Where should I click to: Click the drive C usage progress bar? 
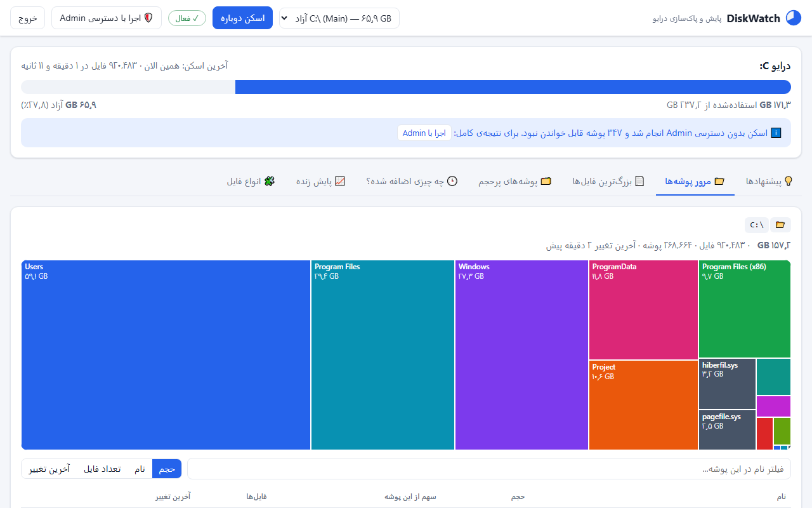pos(406,87)
